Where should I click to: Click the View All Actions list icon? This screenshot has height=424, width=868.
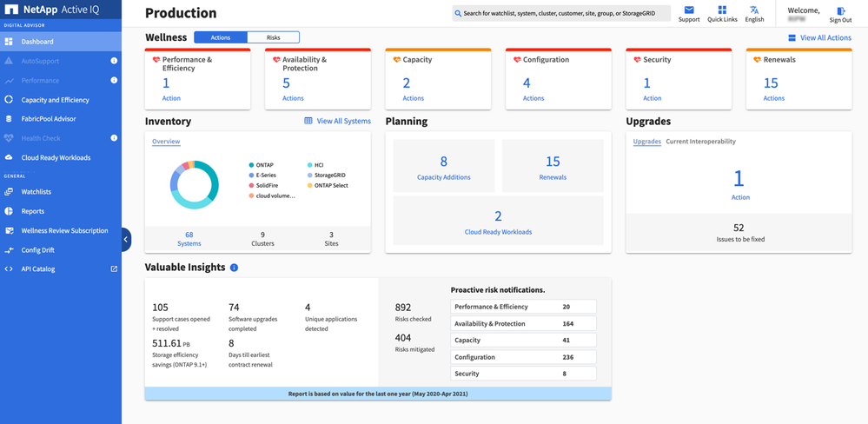tap(792, 37)
